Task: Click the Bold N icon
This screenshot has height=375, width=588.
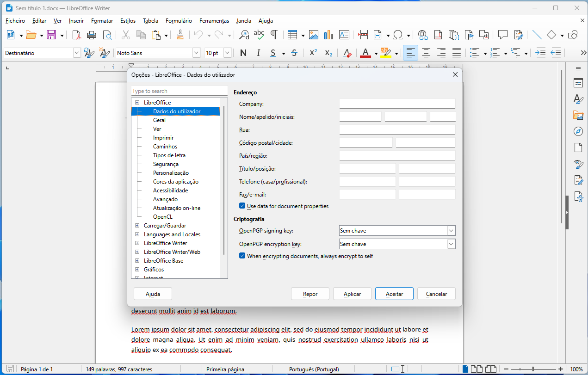Action: tap(243, 53)
